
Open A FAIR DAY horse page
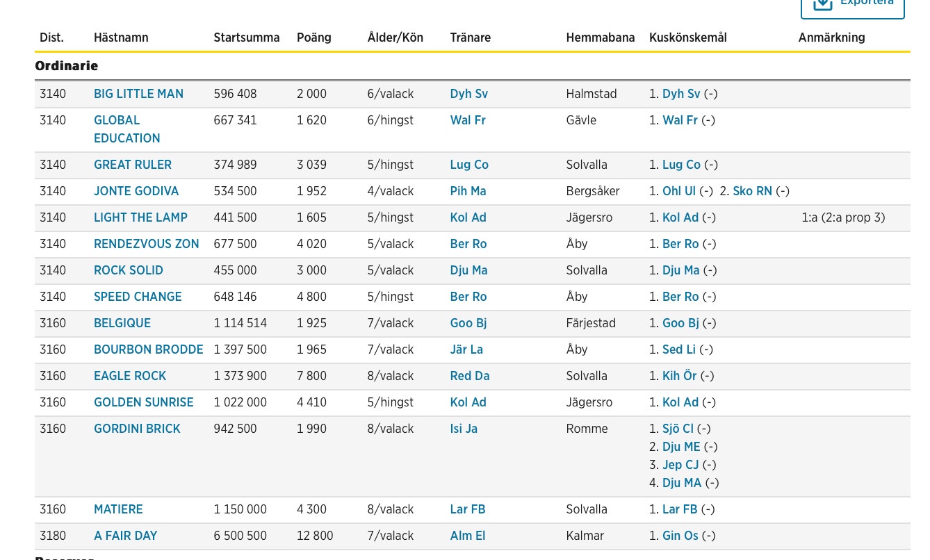[125, 536]
